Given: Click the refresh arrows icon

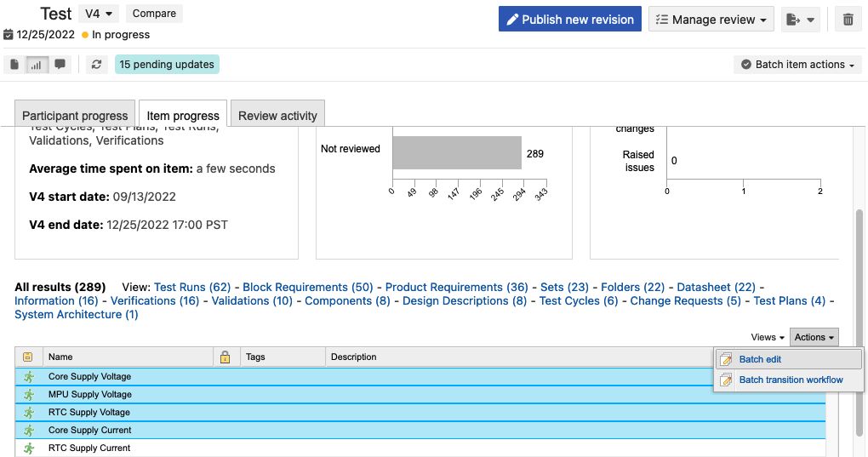Looking at the screenshot, I should click(x=96, y=65).
